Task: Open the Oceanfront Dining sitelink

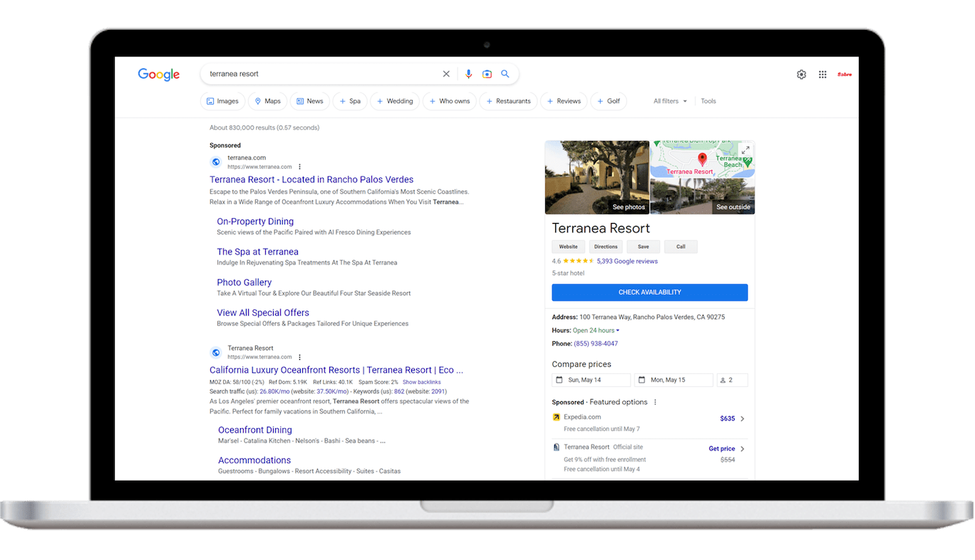Action: [255, 430]
